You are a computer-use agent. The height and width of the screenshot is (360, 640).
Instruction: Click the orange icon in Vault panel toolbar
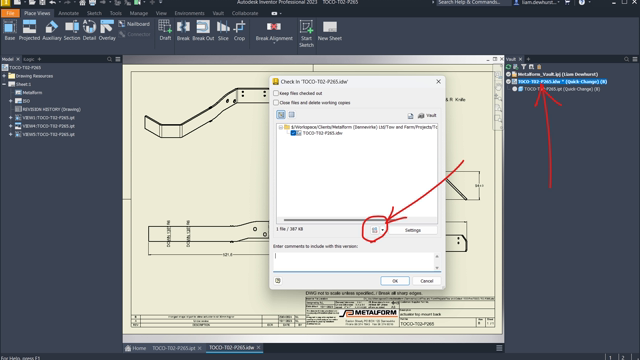539,67
